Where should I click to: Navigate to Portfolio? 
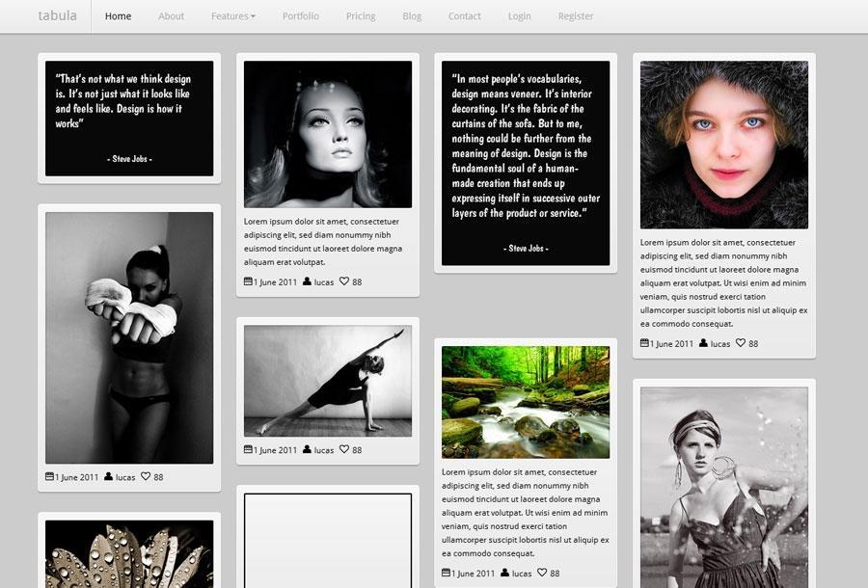(x=301, y=16)
